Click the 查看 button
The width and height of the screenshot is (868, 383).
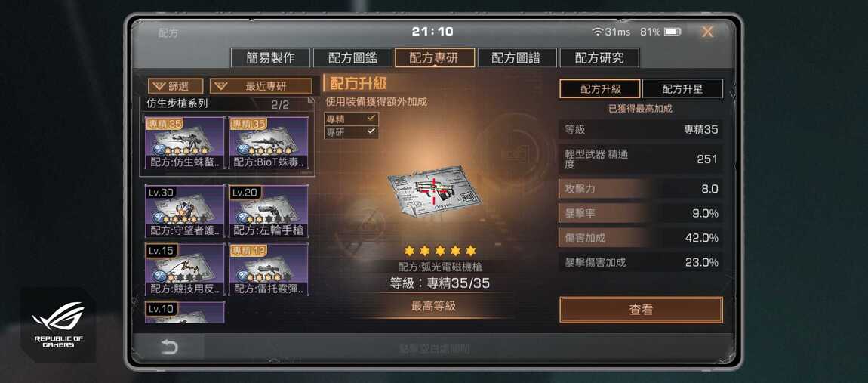(641, 310)
